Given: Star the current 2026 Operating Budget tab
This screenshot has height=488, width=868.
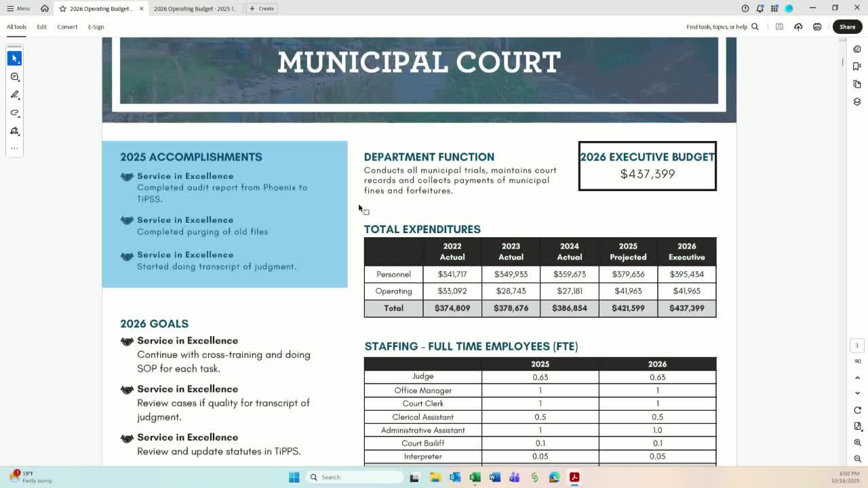Looking at the screenshot, I should click(62, 9).
